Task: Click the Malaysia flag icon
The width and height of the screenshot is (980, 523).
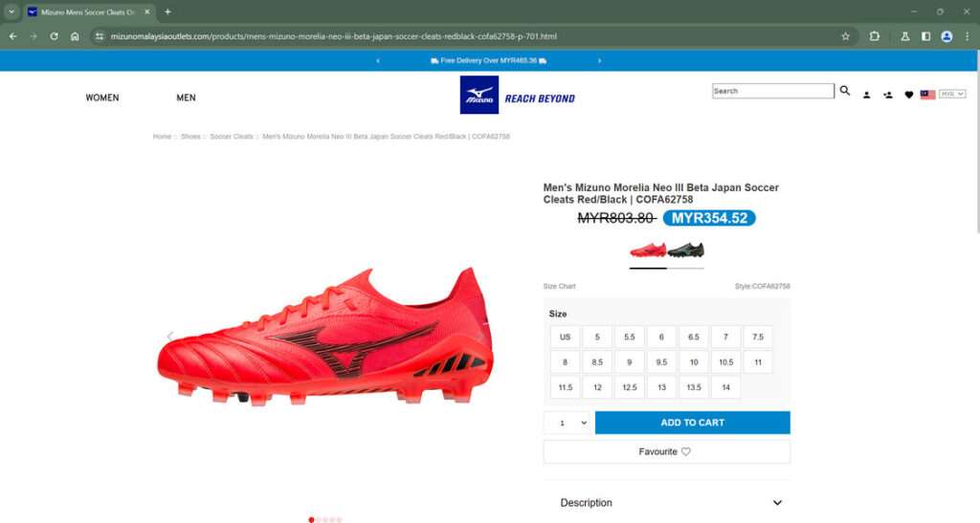Action: point(927,95)
